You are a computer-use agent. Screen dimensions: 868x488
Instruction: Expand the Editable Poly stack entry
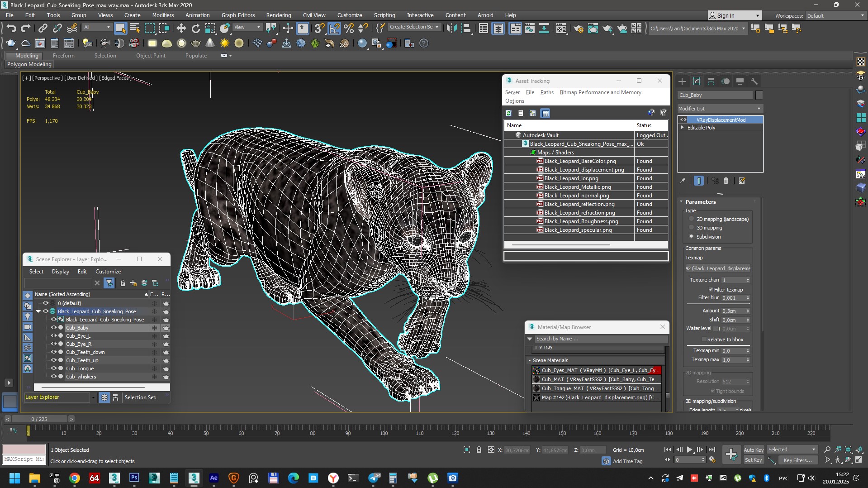pyautogui.click(x=683, y=128)
